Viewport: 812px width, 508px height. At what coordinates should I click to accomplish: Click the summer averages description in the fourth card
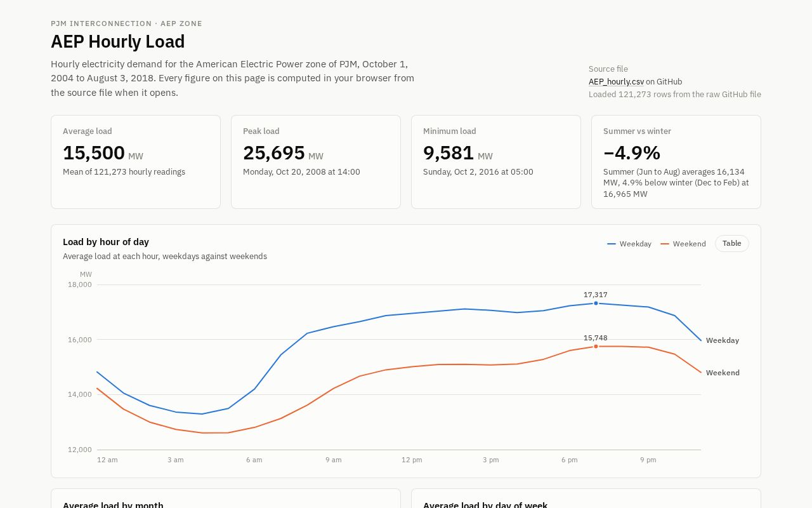[676, 183]
